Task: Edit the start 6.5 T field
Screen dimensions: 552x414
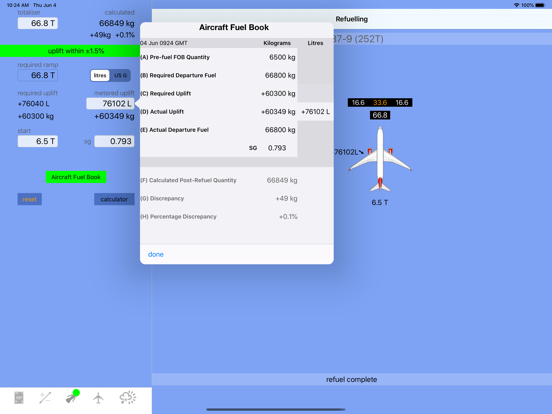Action: coord(38,141)
